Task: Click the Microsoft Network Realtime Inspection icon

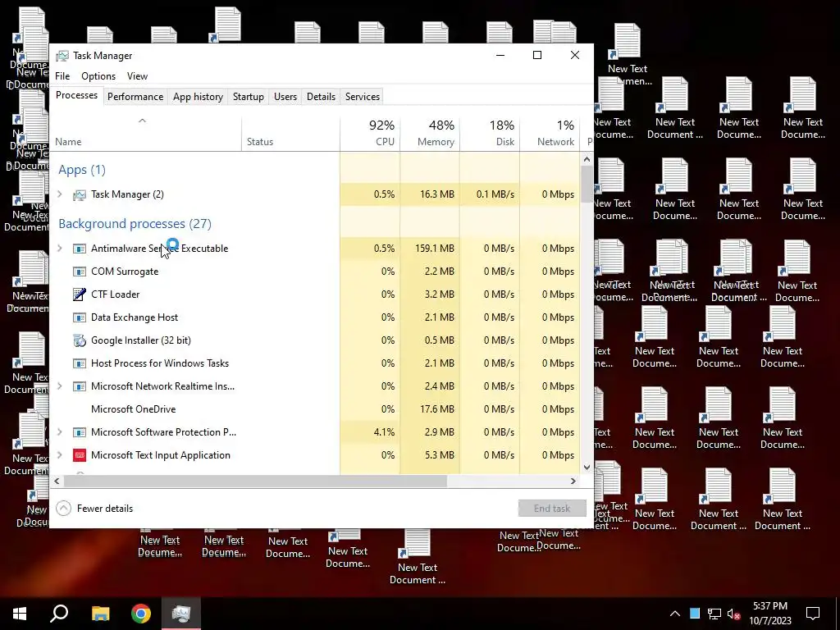Action: (80, 386)
